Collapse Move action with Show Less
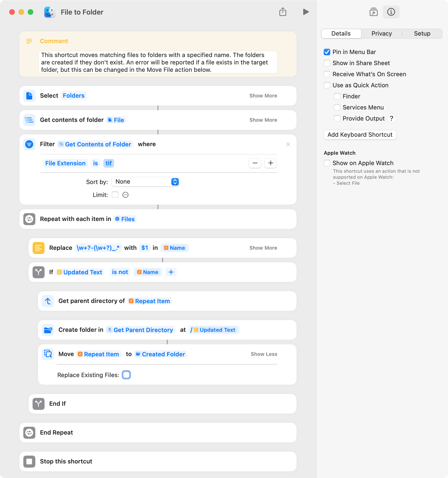The height and width of the screenshot is (478, 448). 264,354
